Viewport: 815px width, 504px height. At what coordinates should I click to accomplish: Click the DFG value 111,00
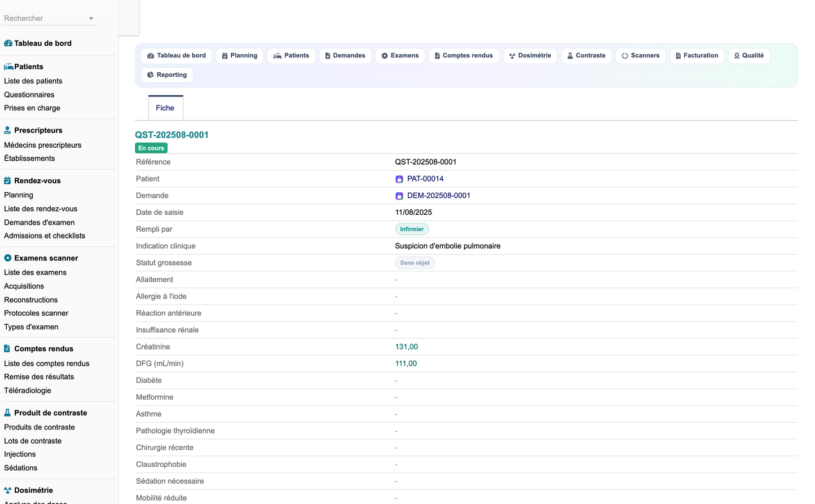click(x=406, y=364)
